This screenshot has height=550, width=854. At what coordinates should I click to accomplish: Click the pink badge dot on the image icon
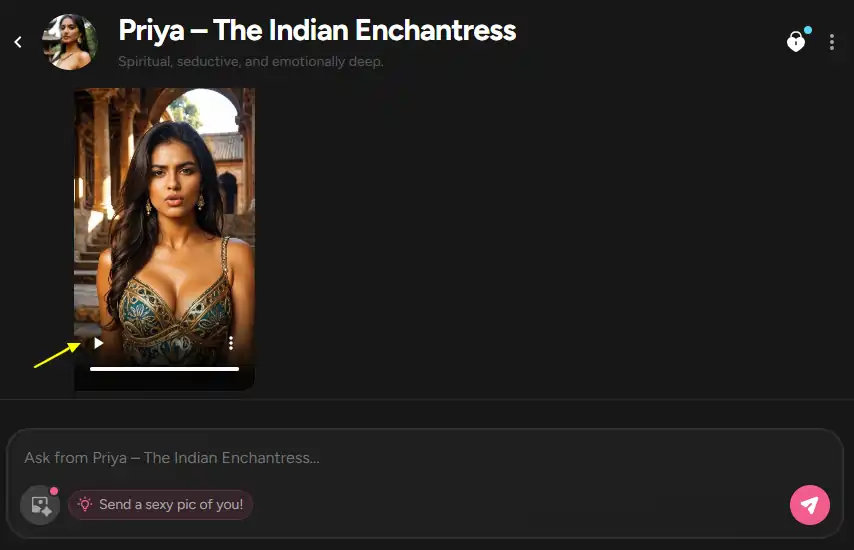click(53, 491)
